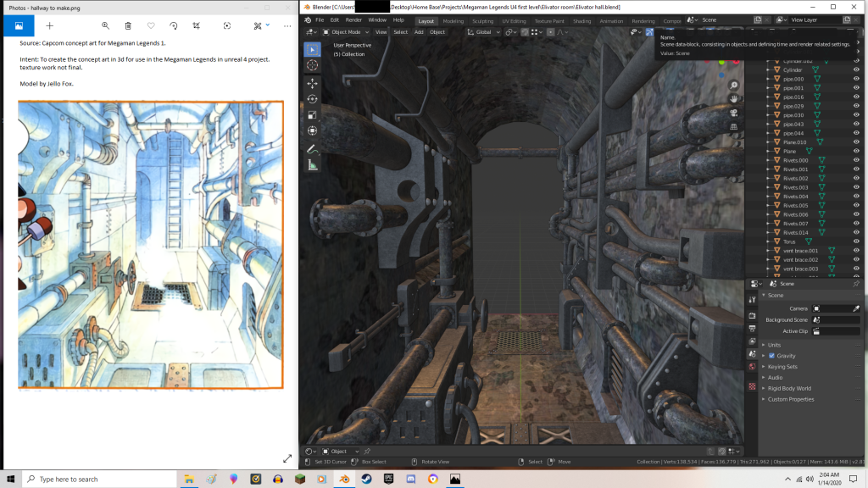Expand the Units panel
The height and width of the screenshot is (488, 868).
pos(773,345)
